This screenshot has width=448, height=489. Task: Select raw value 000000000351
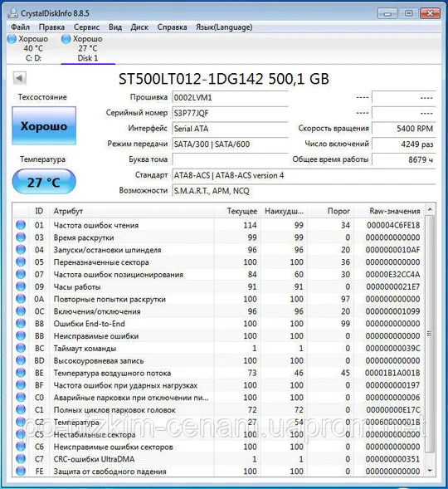pos(393,459)
